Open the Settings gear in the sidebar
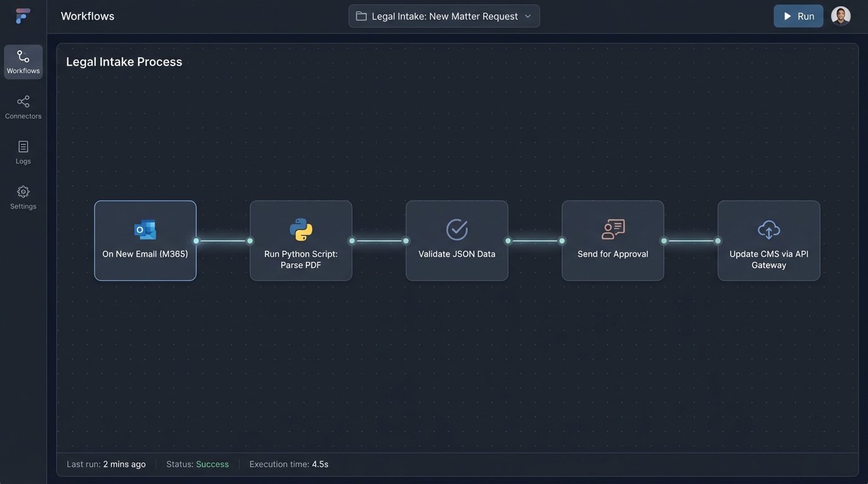Screen dimensions: 868x484 [23, 191]
